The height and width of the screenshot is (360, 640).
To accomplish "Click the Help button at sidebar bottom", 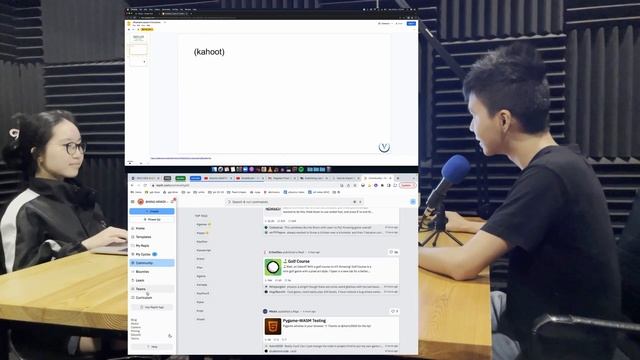I will 152,347.
